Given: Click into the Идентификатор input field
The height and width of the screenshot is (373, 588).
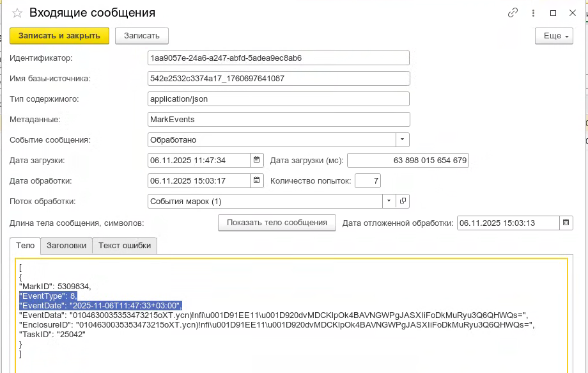Looking at the screenshot, I should [278, 58].
